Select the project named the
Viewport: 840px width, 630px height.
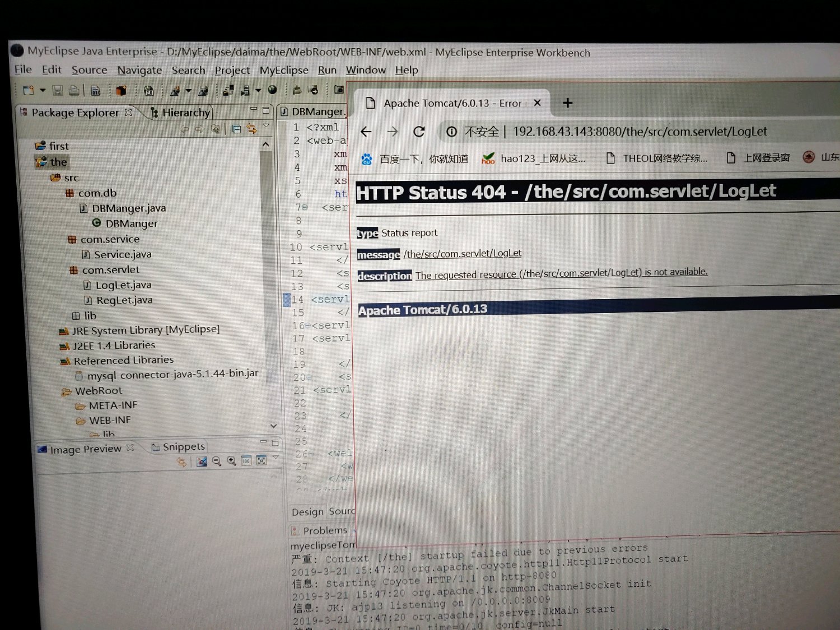(x=52, y=162)
